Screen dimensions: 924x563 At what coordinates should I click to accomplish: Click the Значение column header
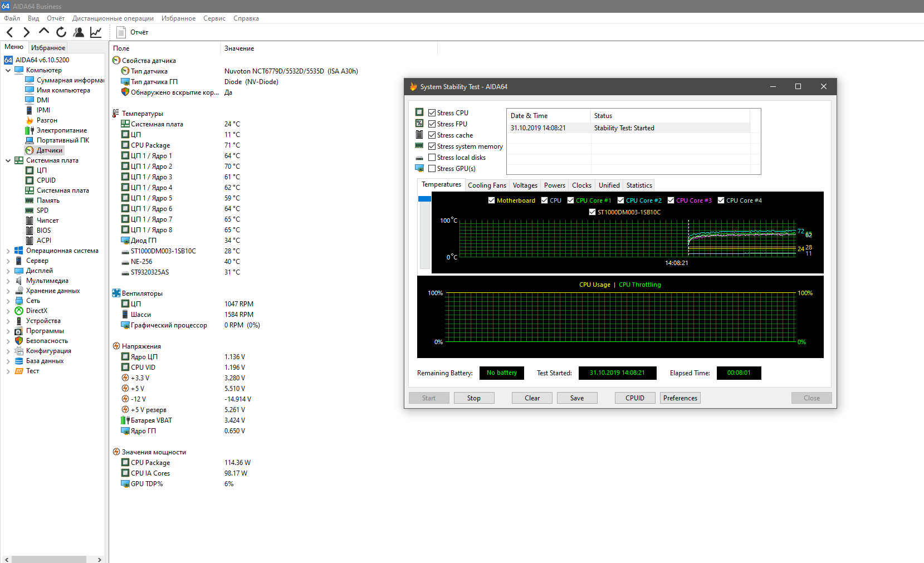point(329,48)
